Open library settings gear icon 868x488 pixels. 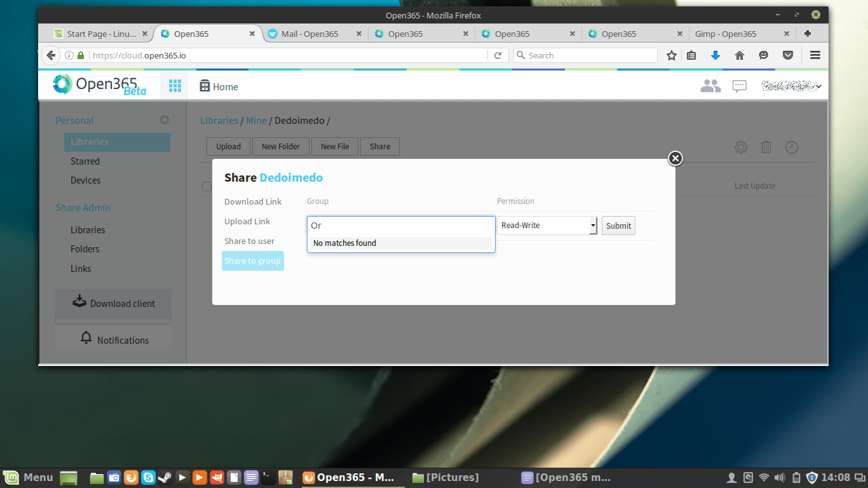(741, 147)
